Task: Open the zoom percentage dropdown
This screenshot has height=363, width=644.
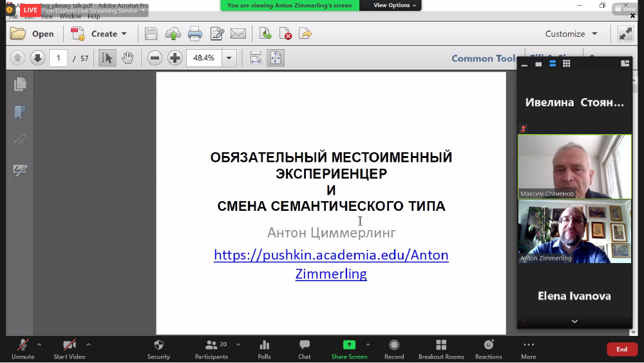Action: click(x=229, y=58)
